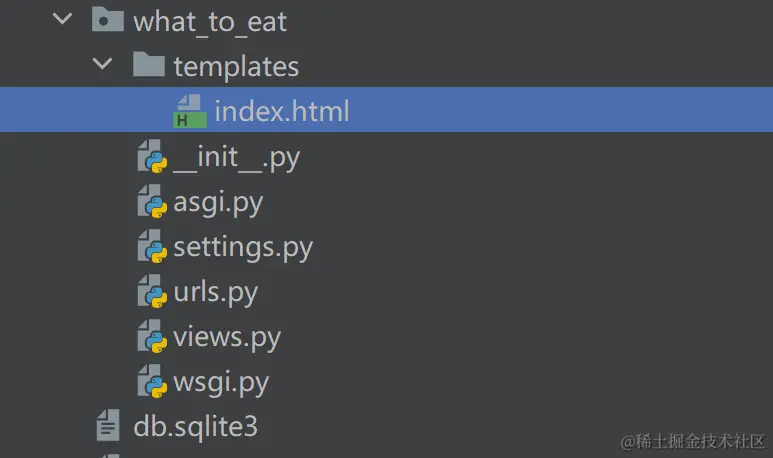Click the HTML file icon of index.html
773x458 pixels.
(190, 111)
